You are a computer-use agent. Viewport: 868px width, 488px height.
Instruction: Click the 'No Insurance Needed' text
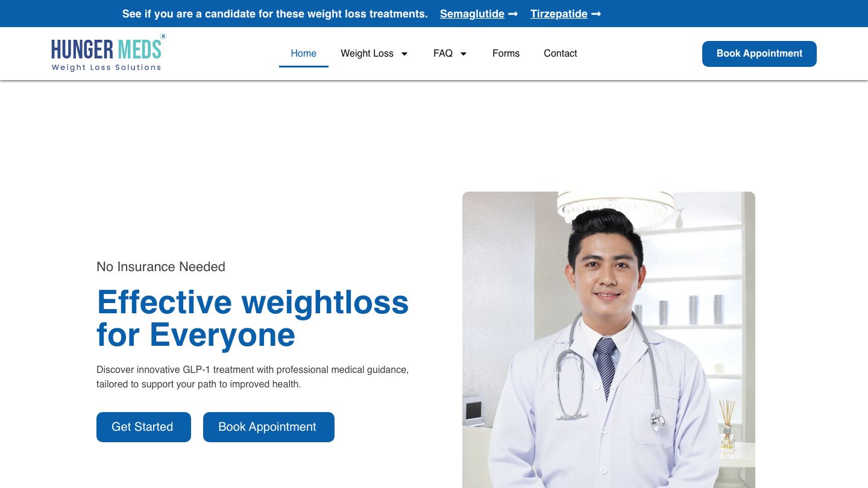point(161,266)
